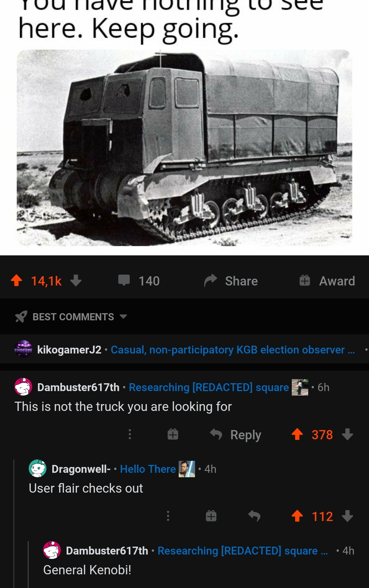Open the 140 comments icon

point(124,281)
